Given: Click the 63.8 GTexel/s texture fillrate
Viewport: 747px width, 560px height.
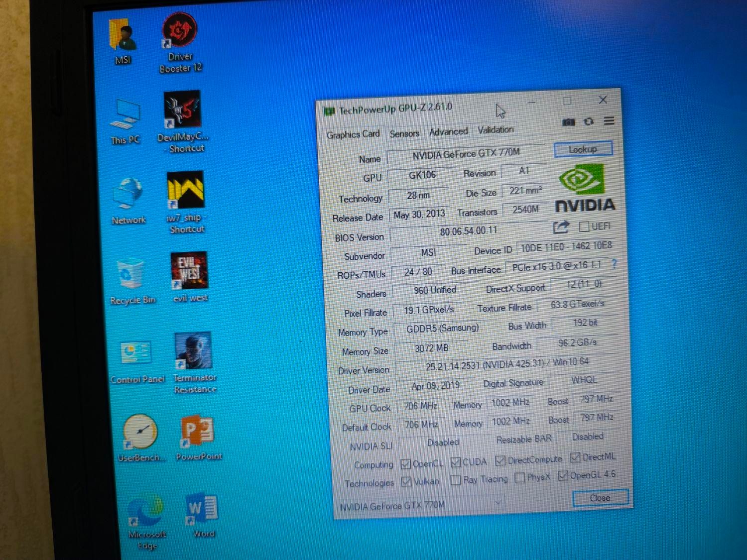Looking at the screenshot, I should tap(577, 304).
